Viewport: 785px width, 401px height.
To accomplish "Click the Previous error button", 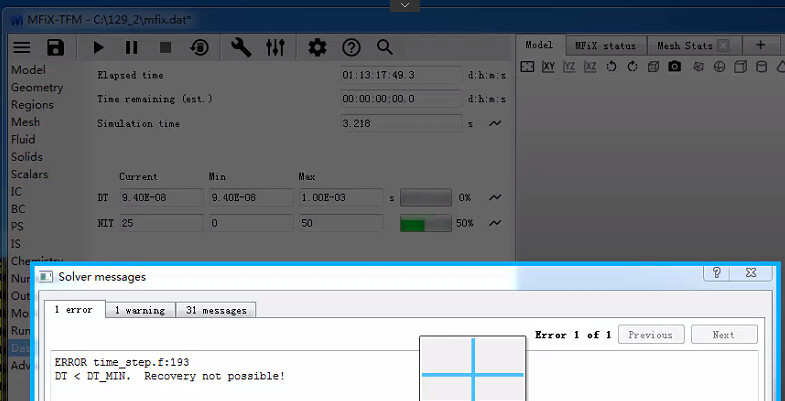I will point(651,335).
